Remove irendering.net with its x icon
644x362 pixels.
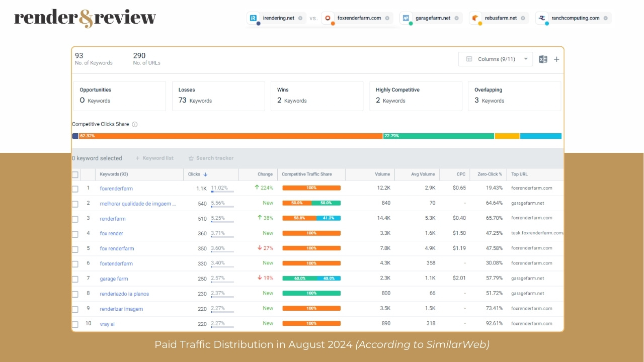300,18
